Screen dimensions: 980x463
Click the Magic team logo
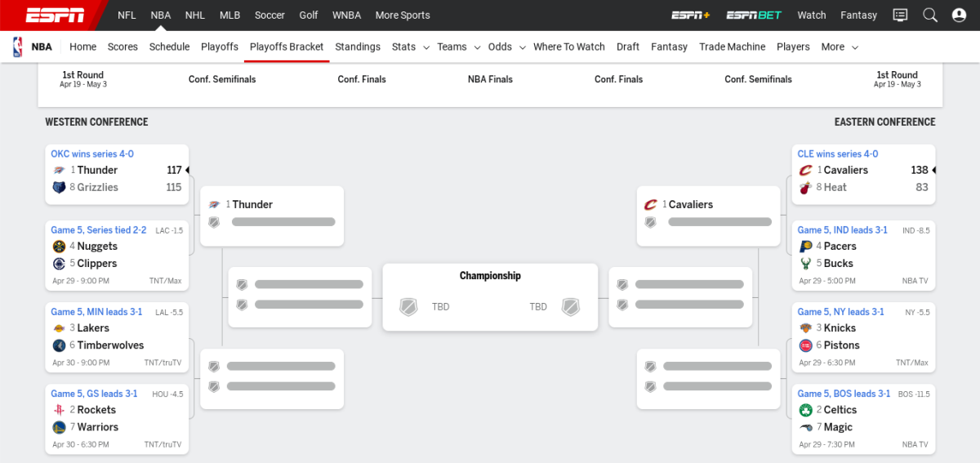point(805,426)
